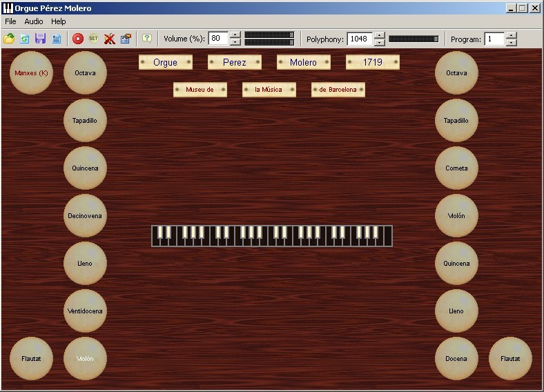Open the Audio menu
The height and width of the screenshot is (392, 544).
[x=34, y=21]
